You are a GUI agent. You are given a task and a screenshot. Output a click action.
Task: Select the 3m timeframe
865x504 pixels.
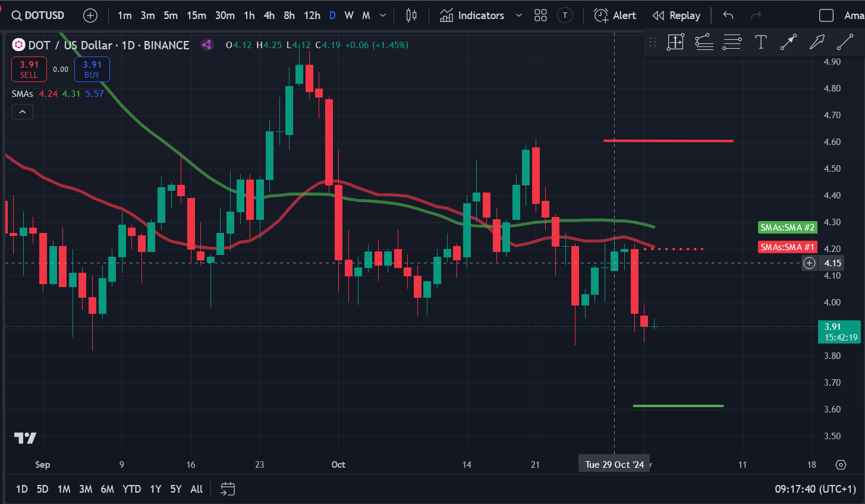click(x=147, y=15)
